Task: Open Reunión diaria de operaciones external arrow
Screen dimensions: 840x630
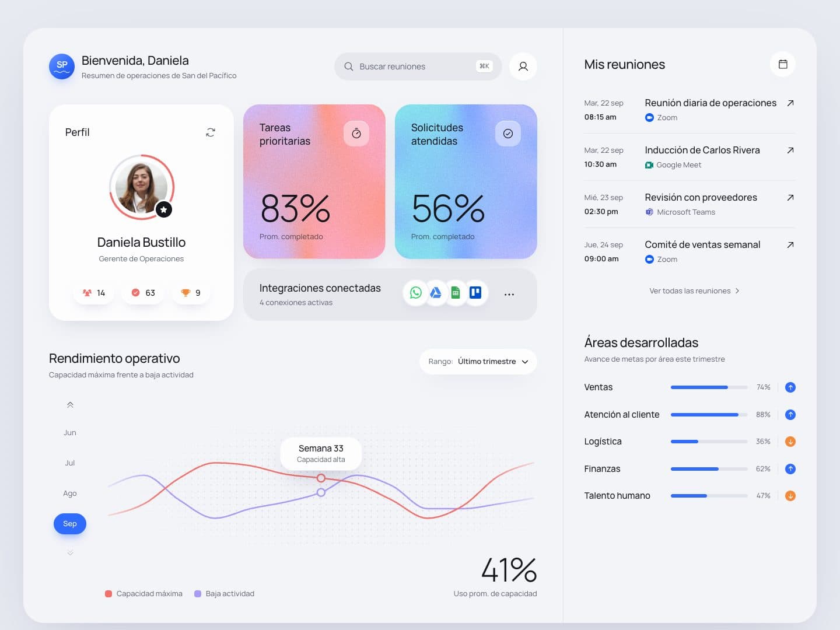Action: pos(790,103)
